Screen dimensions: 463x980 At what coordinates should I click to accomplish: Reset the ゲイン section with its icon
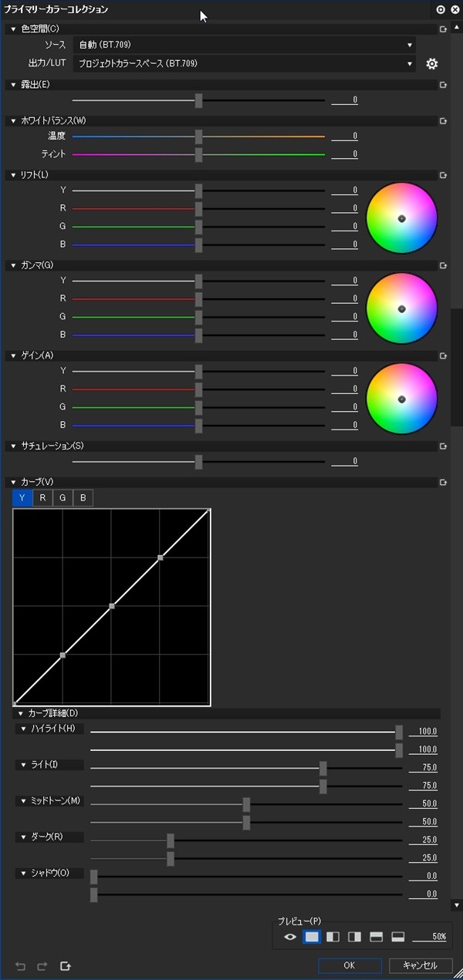pos(443,355)
